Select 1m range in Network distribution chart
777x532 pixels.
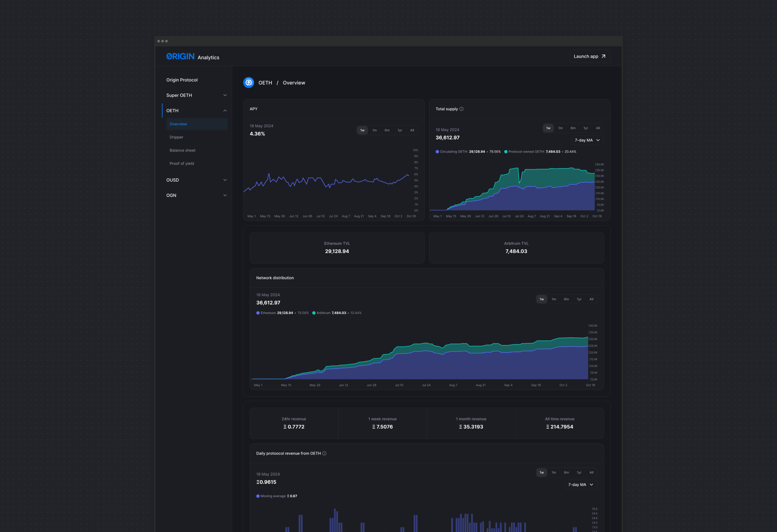(x=554, y=299)
